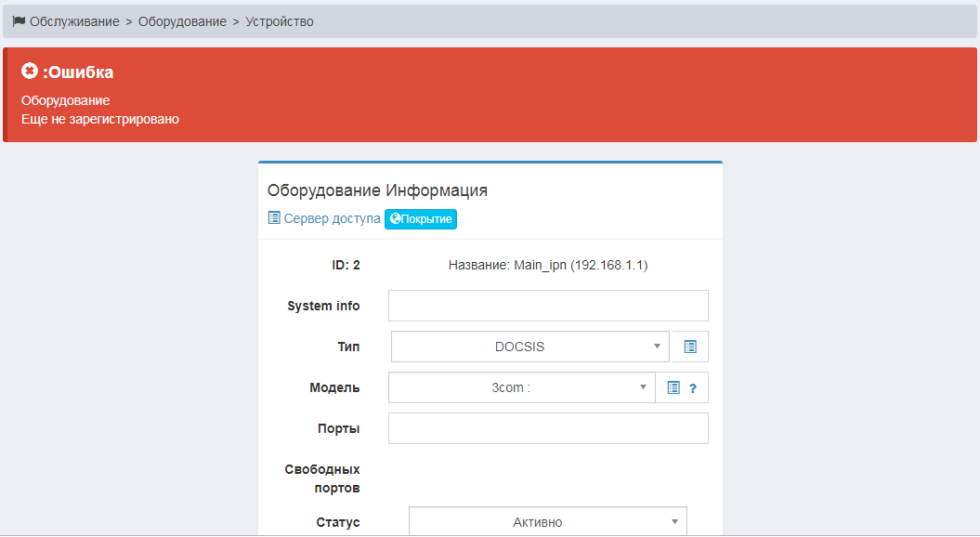
Task: Click the arrow on the Статус combo box
Action: click(x=674, y=522)
